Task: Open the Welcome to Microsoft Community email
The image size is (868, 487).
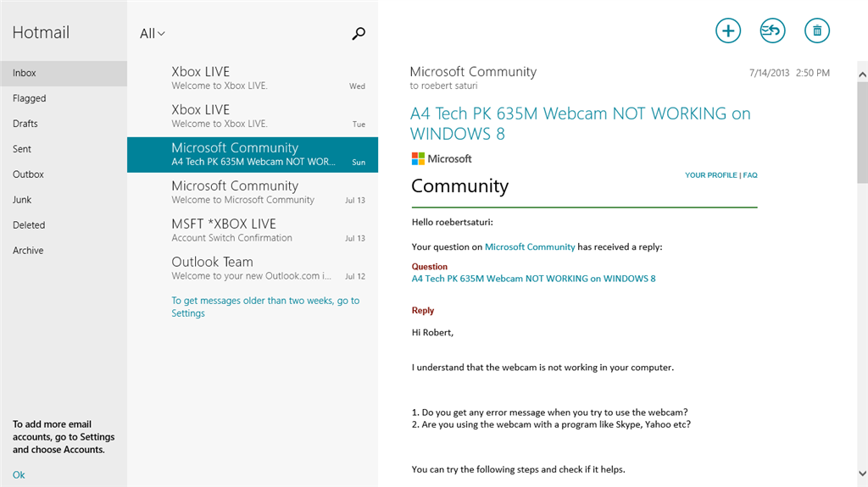Action: click(253, 192)
